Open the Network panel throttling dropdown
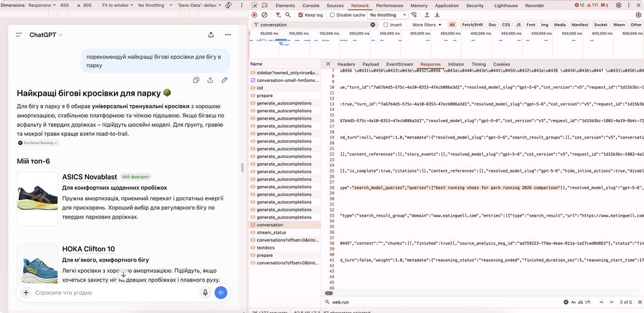Screen dimensions: 644x313 click(x=387, y=15)
